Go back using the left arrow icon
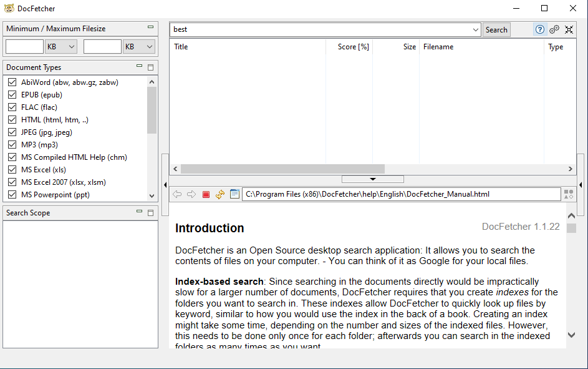Image resolution: width=588 pixels, height=369 pixels. coord(177,194)
